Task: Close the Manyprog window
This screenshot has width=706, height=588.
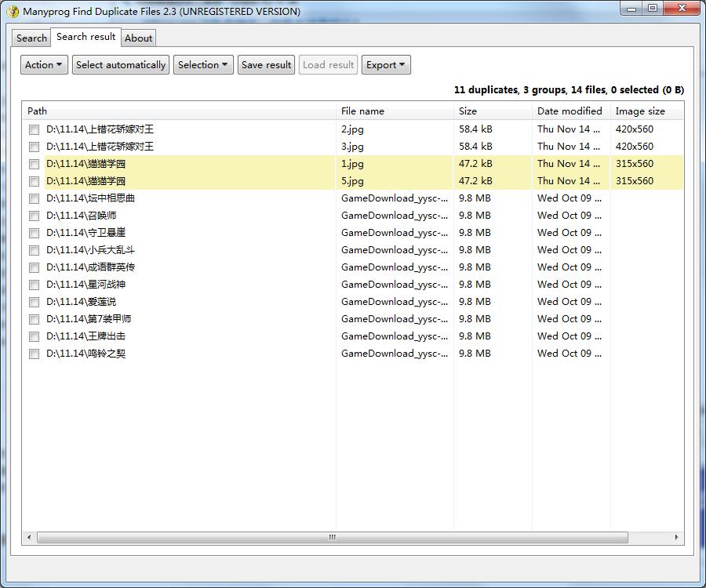Action: [679, 9]
